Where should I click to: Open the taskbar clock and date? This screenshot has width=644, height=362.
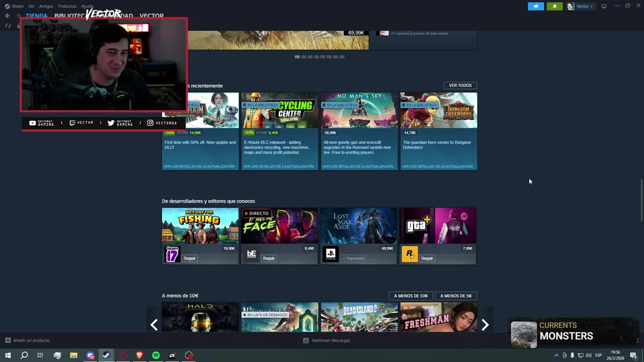(x=615, y=355)
